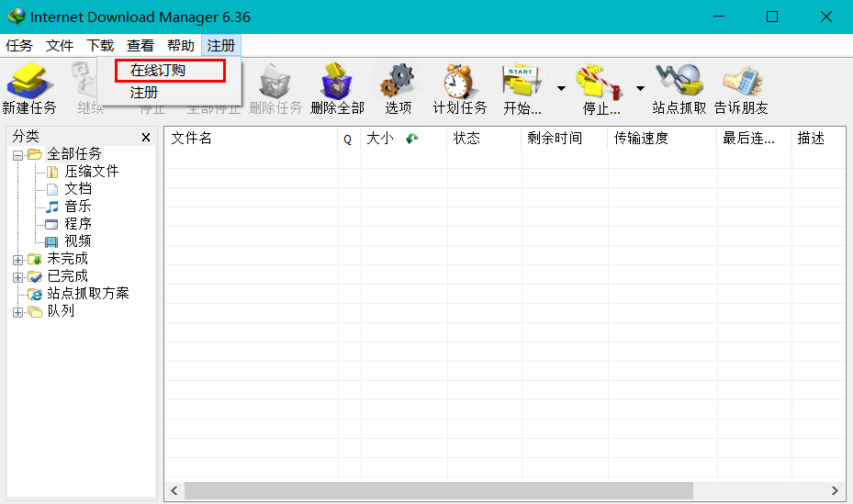Click the 全部任务 open folder icon
Image resolution: width=853 pixels, height=504 pixels.
35,154
